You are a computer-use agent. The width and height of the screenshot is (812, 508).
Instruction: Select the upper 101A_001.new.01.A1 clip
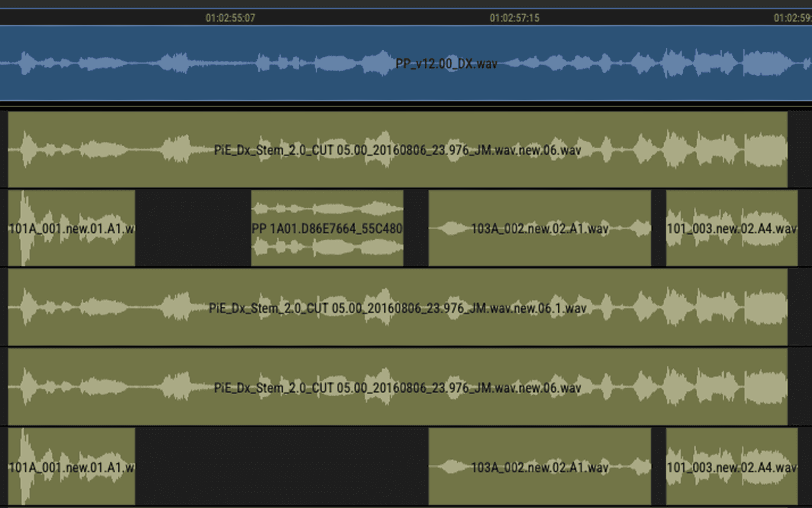pos(72,228)
